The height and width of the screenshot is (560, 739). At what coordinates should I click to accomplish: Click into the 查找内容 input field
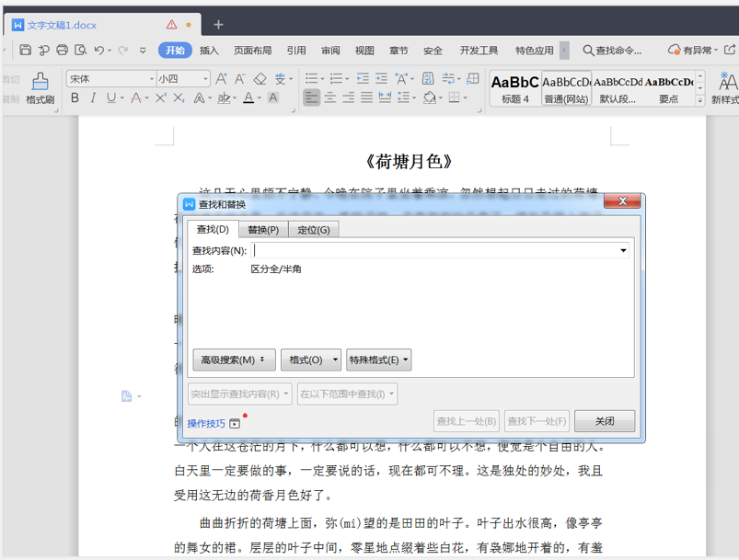[x=433, y=250]
